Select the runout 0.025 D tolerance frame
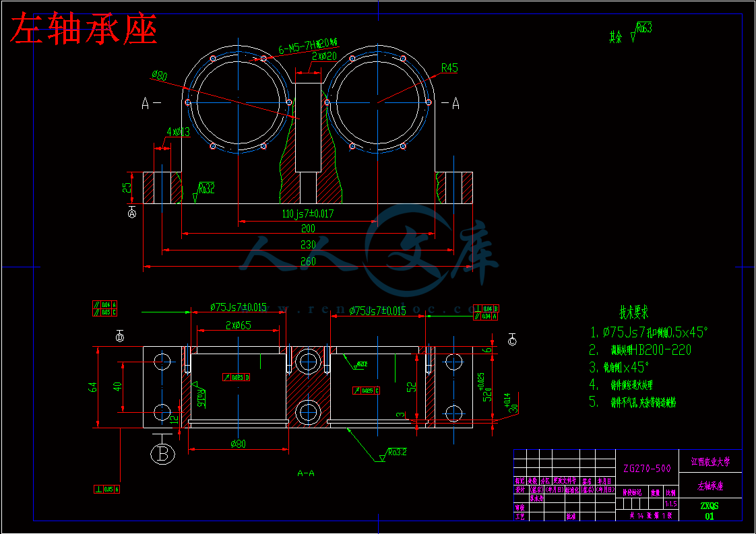This screenshot has height=534, width=756. [236, 377]
